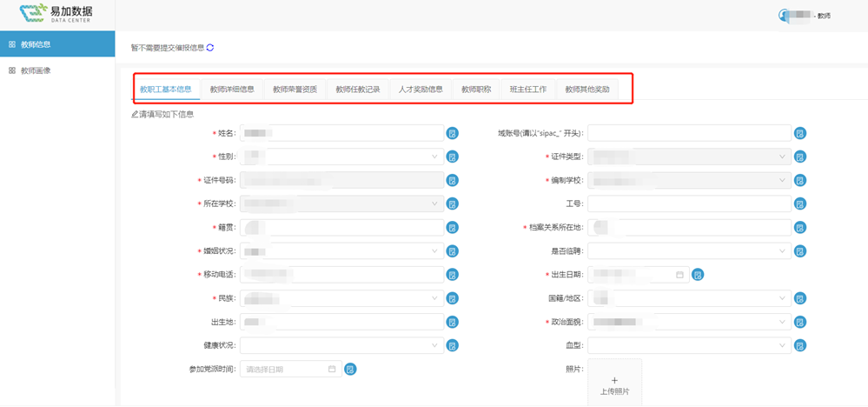868x407 pixels.
Task: Click the blue icon next to 移动电话 field
Action: click(452, 275)
